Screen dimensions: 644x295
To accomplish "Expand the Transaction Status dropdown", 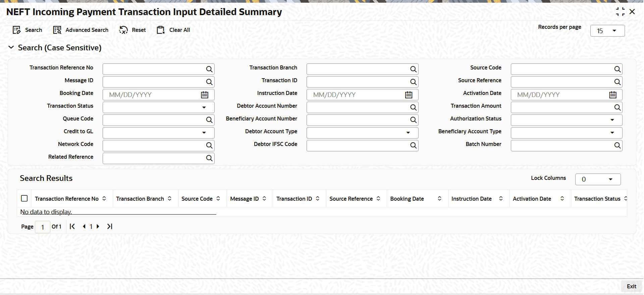I will (204, 107).
